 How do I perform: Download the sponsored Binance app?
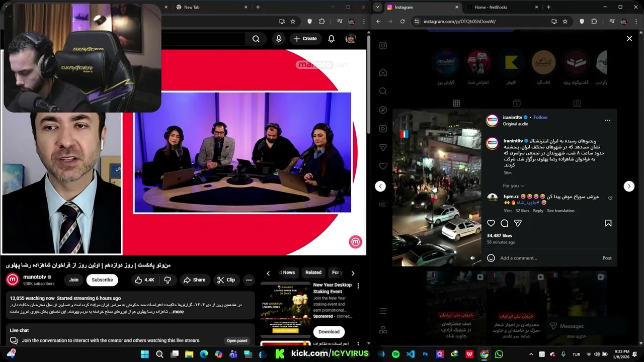[329, 332]
